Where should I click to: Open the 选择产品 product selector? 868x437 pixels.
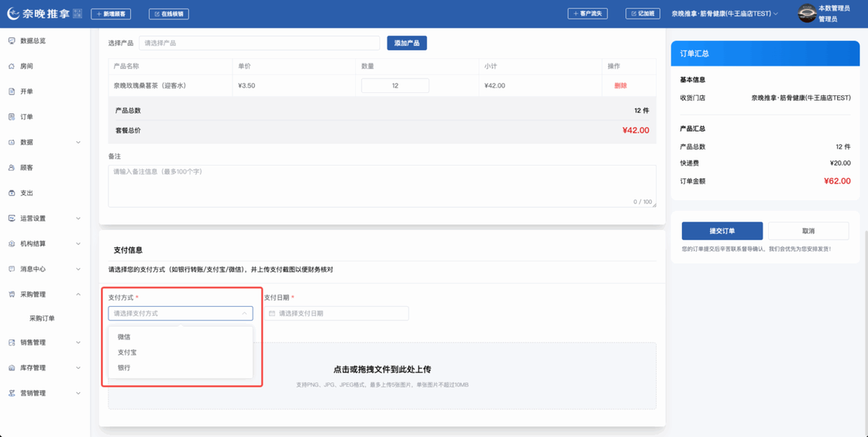259,43
